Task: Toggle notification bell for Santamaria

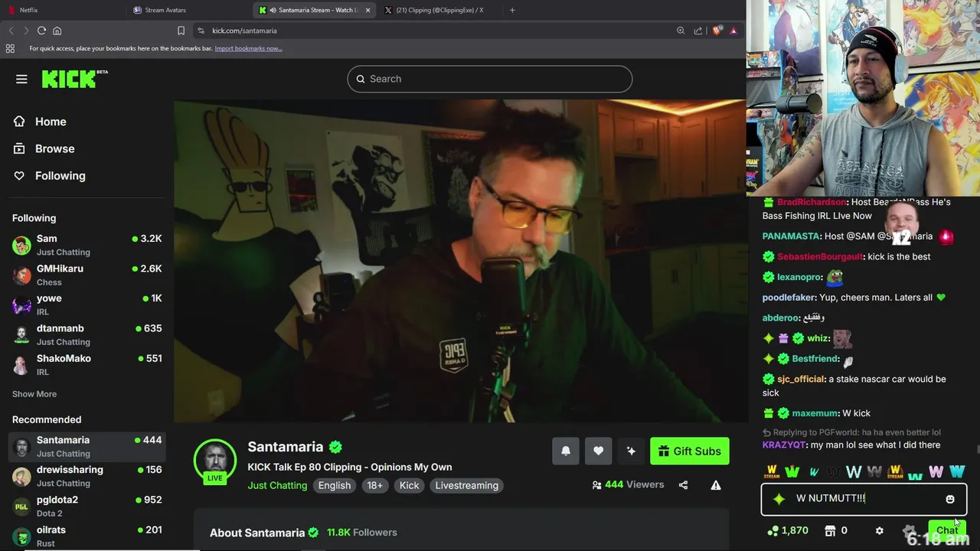Action: pyautogui.click(x=566, y=451)
